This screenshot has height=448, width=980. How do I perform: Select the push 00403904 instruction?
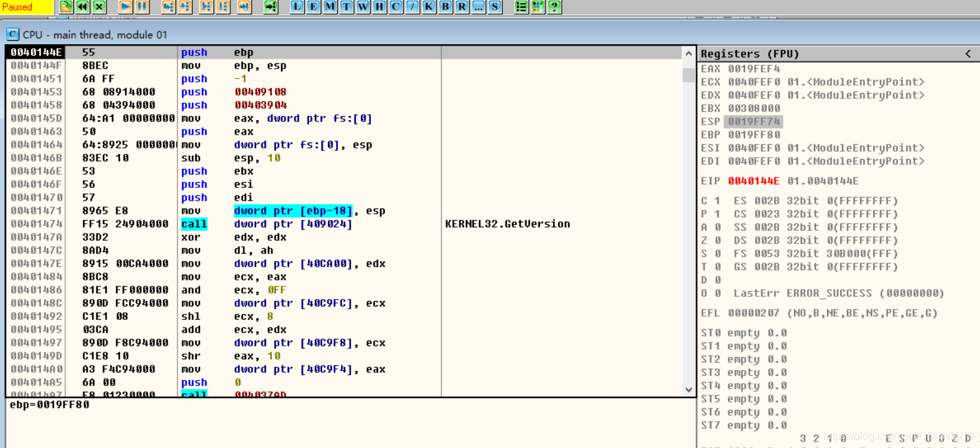[344, 105]
